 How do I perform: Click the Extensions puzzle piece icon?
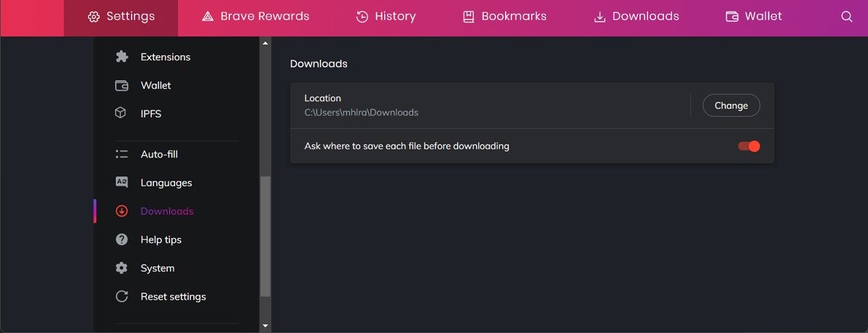coord(122,57)
